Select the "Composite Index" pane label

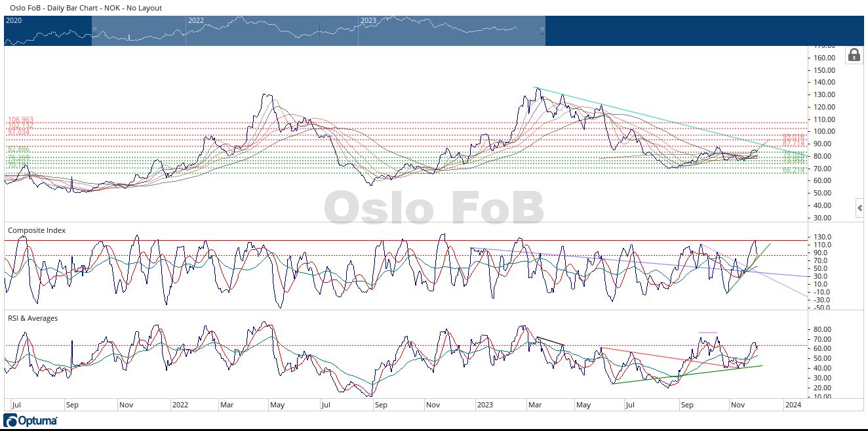(37, 230)
